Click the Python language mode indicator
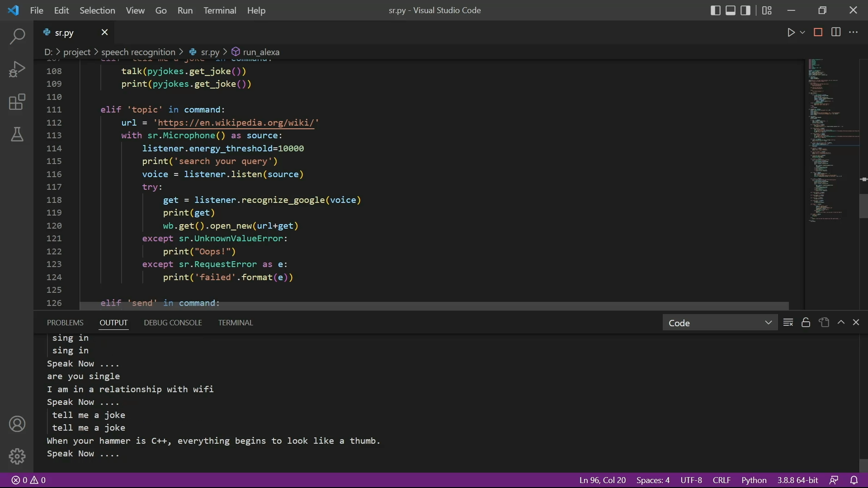The width and height of the screenshot is (868, 488). pyautogui.click(x=754, y=480)
